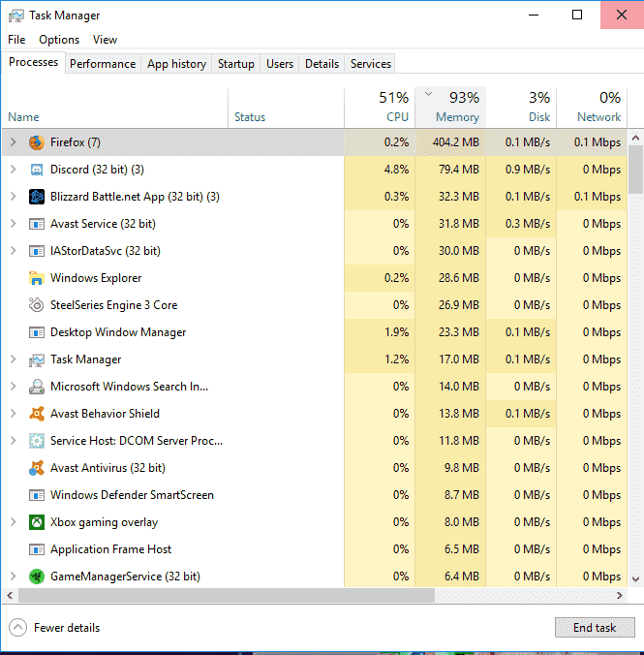Click the vertical scrollbar up arrow
The width and height of the screenshot is (644, 655).
[635, 138]
